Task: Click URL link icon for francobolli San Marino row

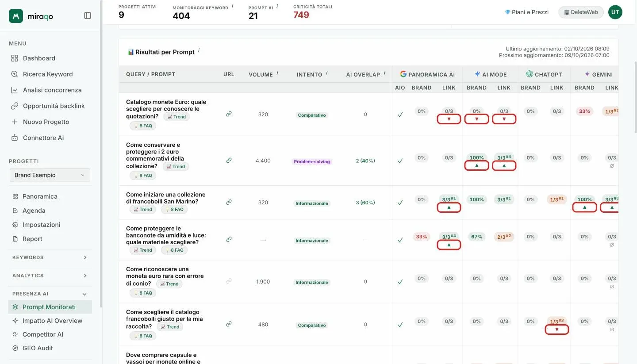Action: click(229, 202)
